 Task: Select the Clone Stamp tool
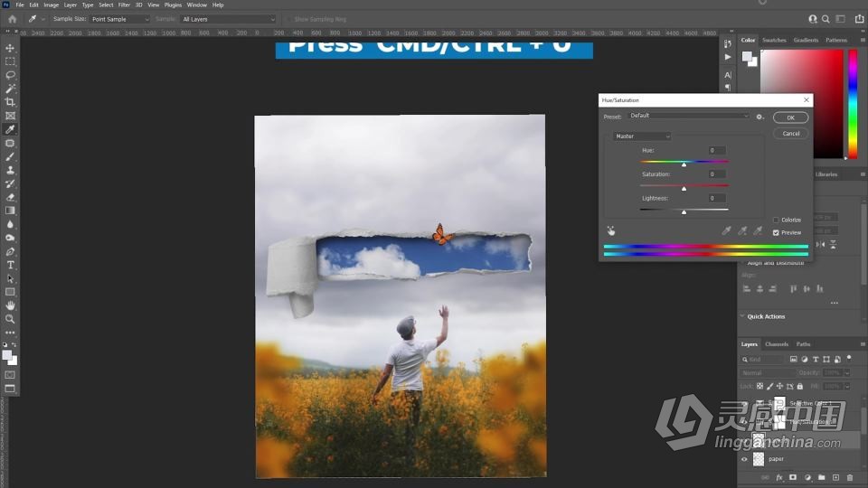point(10,170)
